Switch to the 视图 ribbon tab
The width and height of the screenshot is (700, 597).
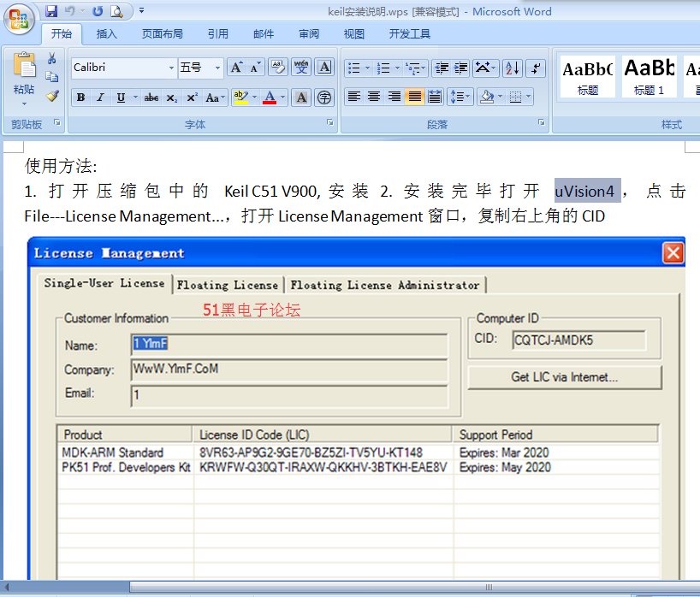[354, 34]
